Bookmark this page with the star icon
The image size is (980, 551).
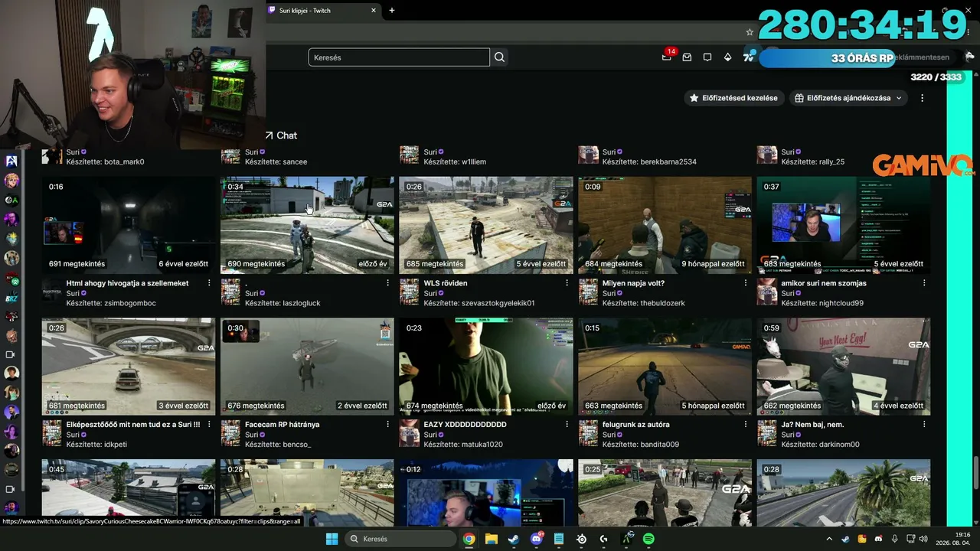click(750, 32)
